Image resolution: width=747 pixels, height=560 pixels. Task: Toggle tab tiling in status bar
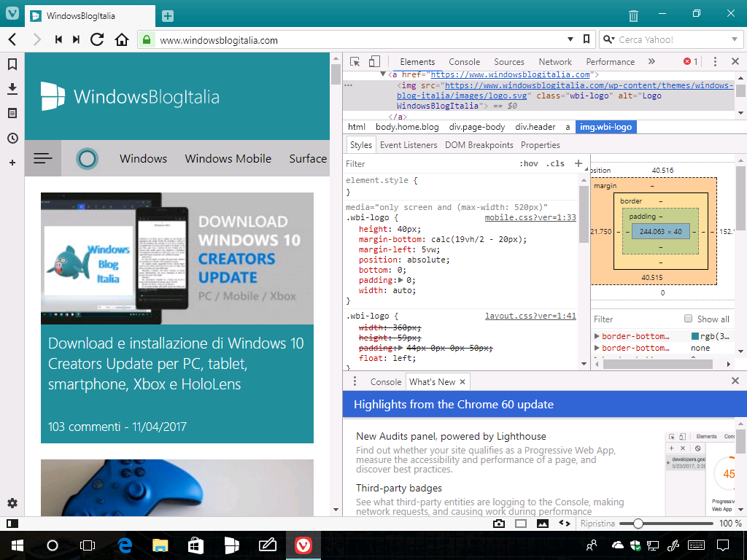[521, 524]
